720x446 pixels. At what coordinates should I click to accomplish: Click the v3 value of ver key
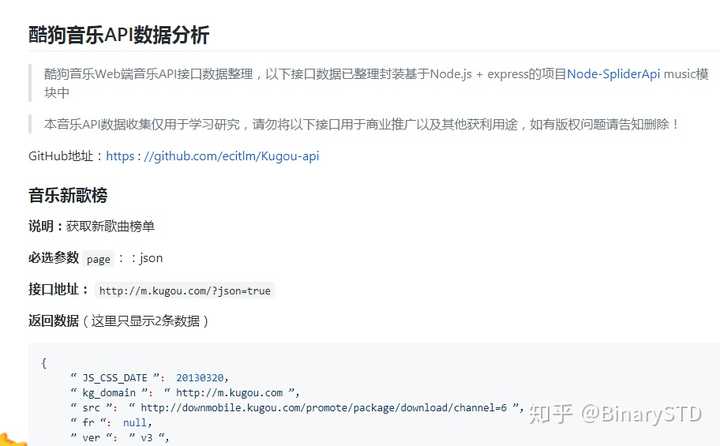click(x=146, y=438)
